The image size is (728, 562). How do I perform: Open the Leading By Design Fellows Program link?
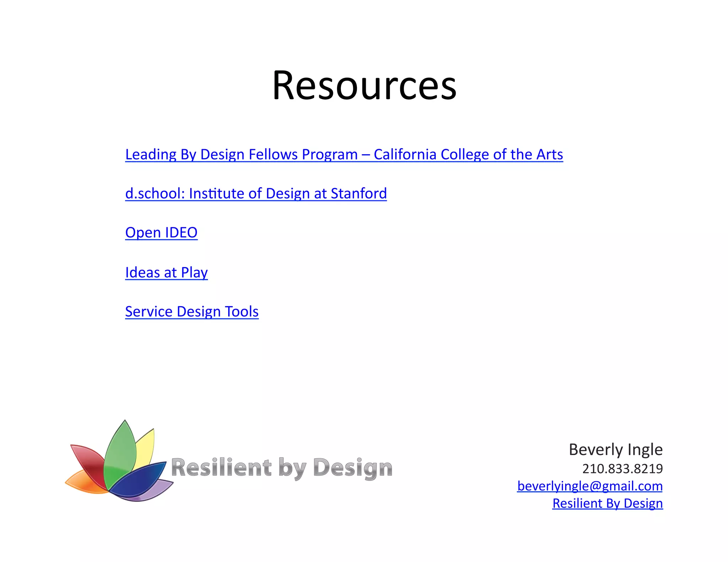(x=344, y=155)
